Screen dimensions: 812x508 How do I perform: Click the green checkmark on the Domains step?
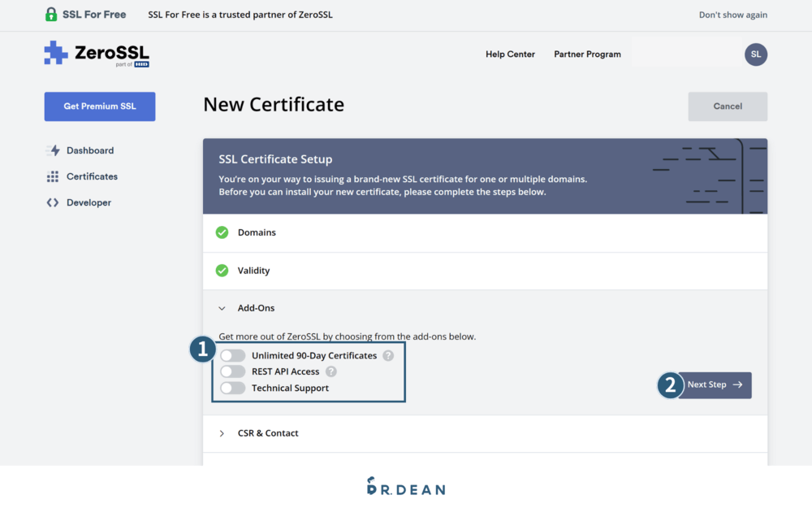pos(222,232)
